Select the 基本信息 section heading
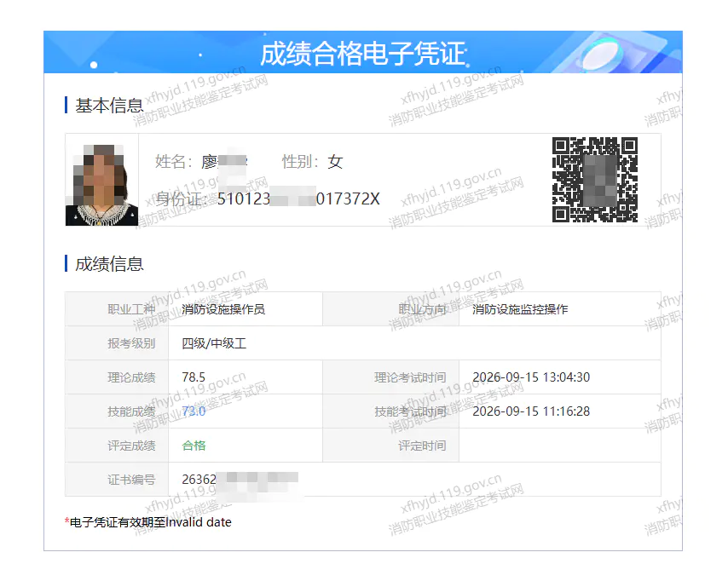This screenshot has height=581, width=728. (110, 106)
